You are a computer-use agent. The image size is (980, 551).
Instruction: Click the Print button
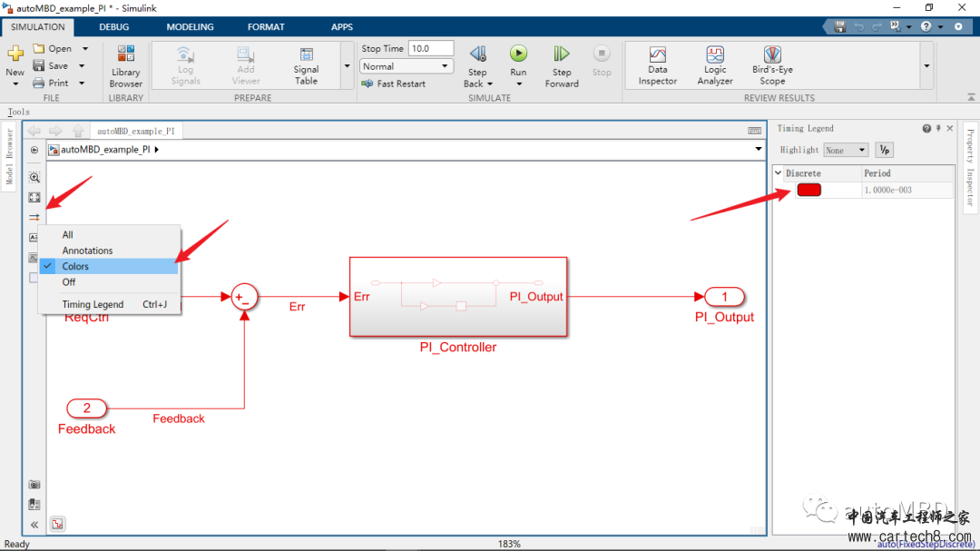coord(51,84)
